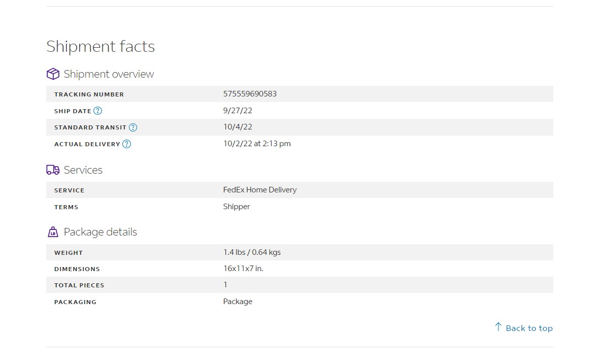The image size is (600, 364).
Task: Click the Package details weight icon
Action: 53,232
